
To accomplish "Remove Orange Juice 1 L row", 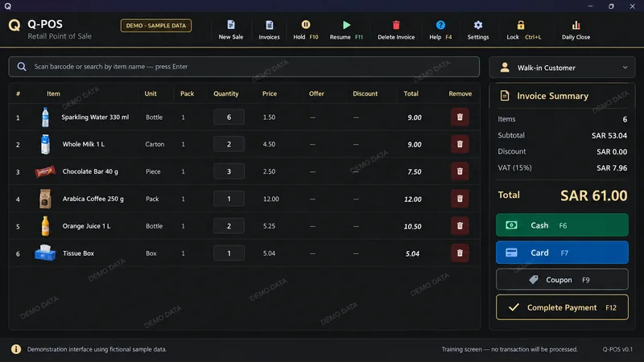I will [460, 226].
